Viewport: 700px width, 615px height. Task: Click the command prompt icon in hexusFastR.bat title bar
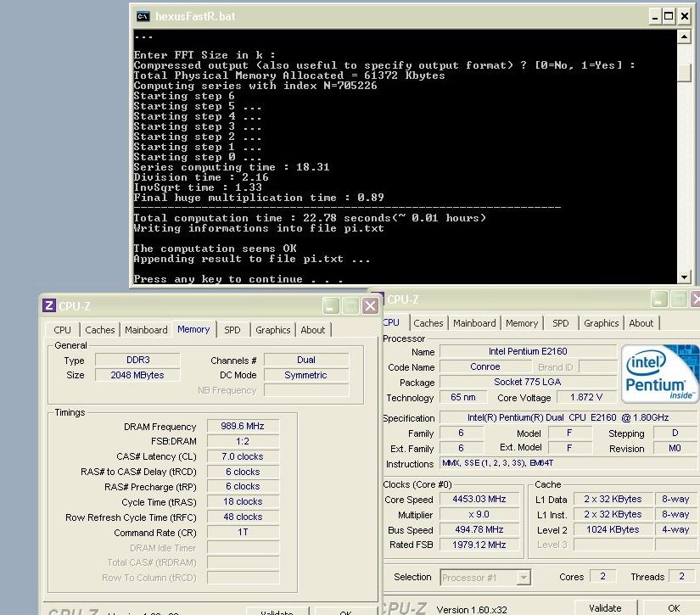tap(143, 16)
